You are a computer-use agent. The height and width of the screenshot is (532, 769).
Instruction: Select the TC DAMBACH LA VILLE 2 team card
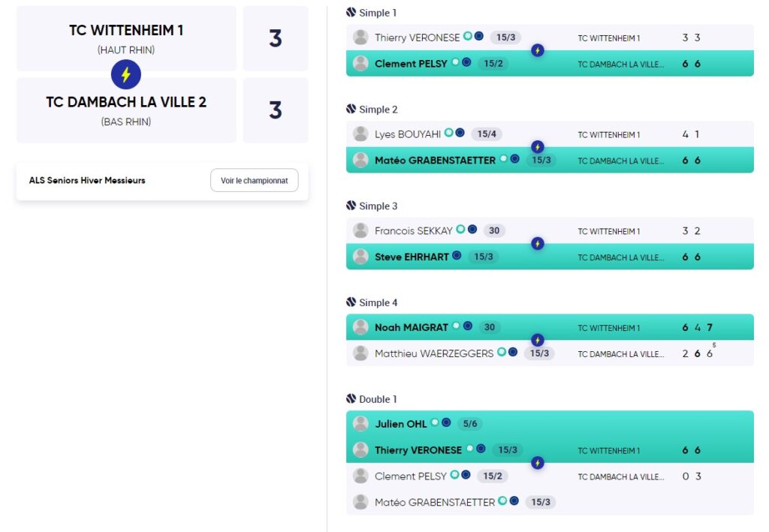tap(126, 110)
